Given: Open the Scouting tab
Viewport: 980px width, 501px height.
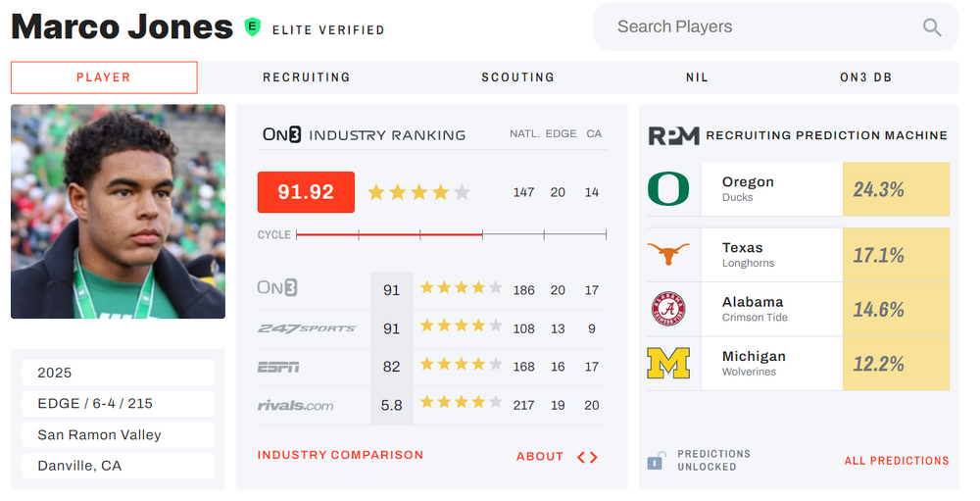Looking at the screenshot, I should click(517, 77).
